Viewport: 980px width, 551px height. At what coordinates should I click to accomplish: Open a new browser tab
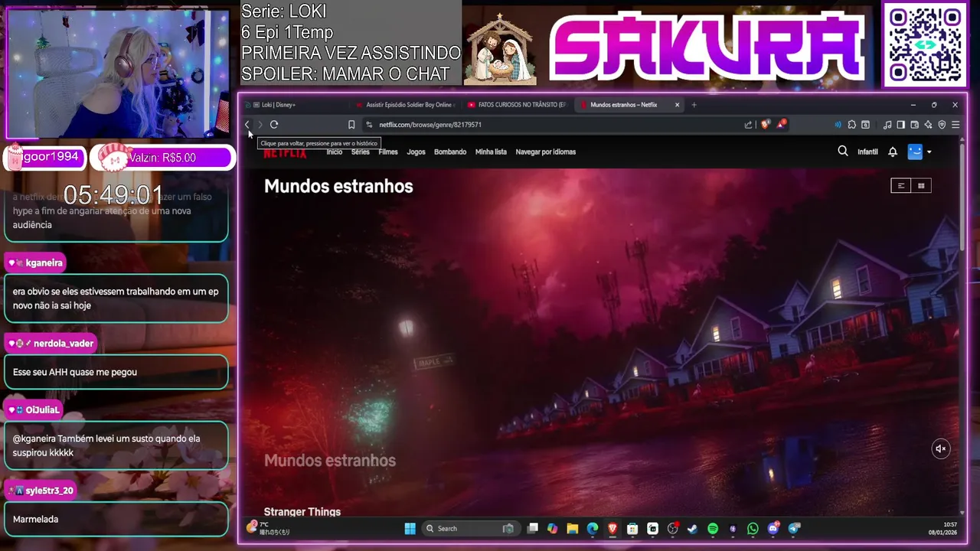click(x=694, y=105)
